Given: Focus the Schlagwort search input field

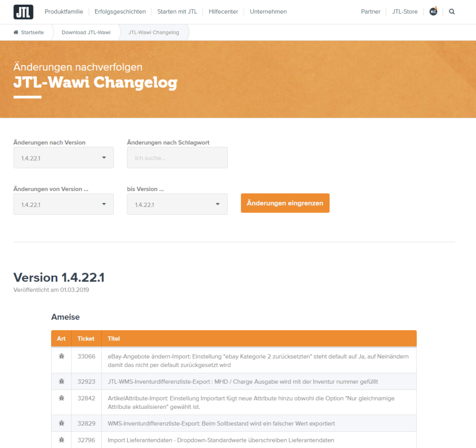Looking at the screenshot, I should coord(177,158).
